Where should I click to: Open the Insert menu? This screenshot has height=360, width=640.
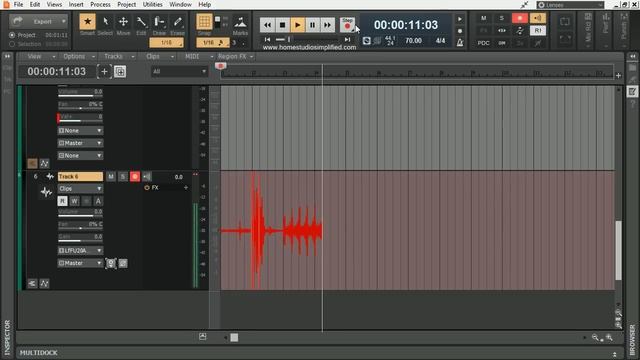pos(76,4)
